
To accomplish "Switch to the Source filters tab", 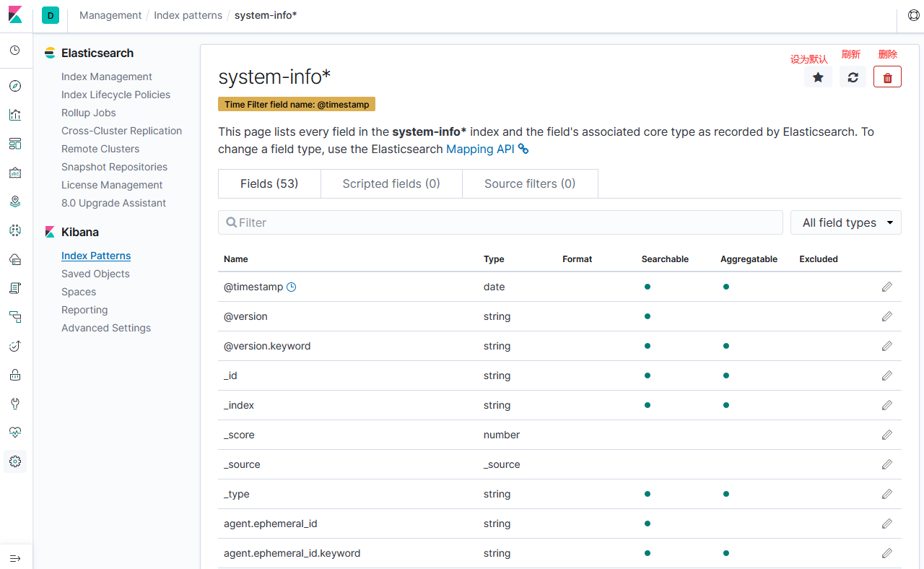I will (x=529, y=183).
